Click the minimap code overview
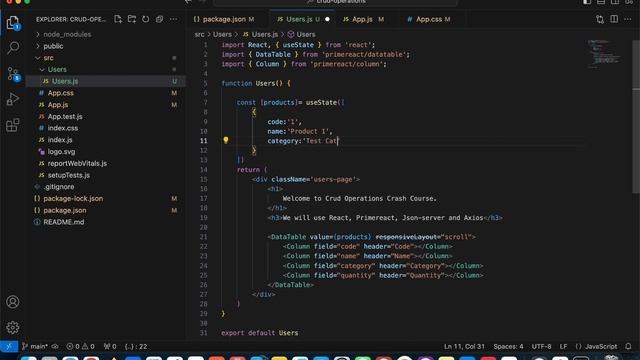This screenshot has height=360, width=640. 605,53
